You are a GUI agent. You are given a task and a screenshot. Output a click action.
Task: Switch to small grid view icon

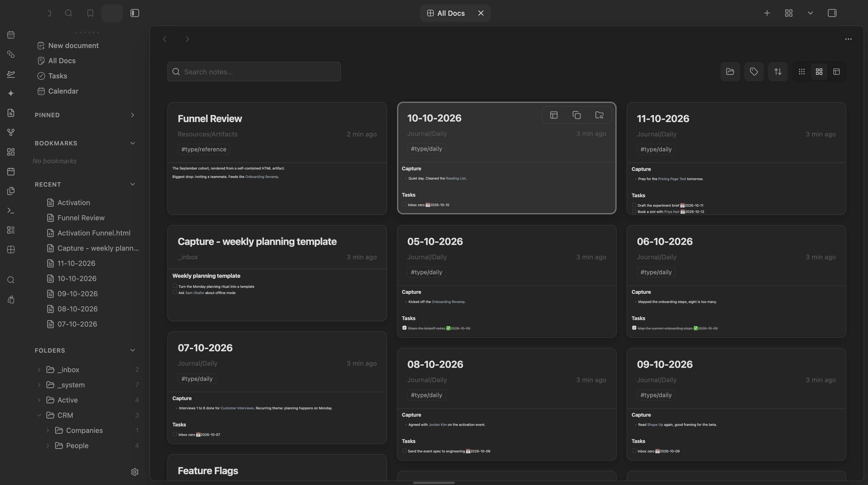[802, 71]
